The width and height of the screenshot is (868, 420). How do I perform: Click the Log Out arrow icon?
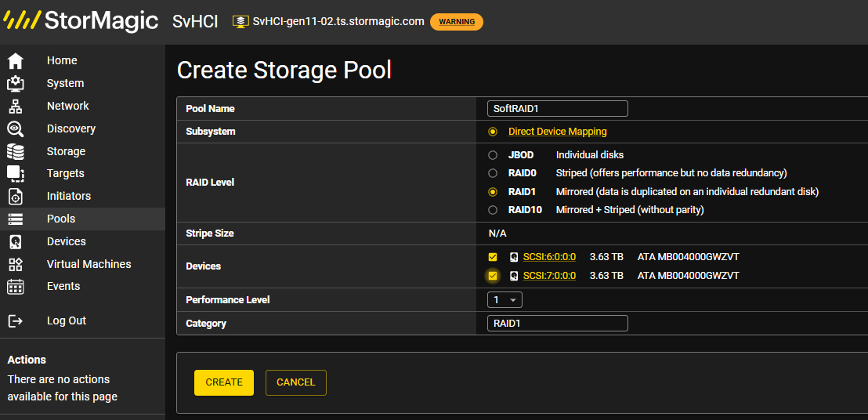15,321
